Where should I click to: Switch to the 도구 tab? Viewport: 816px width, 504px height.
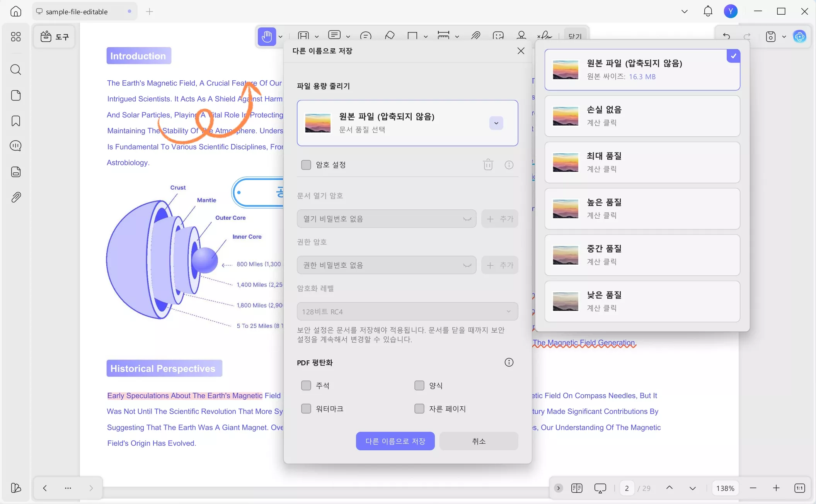click(x=54, y=36)
